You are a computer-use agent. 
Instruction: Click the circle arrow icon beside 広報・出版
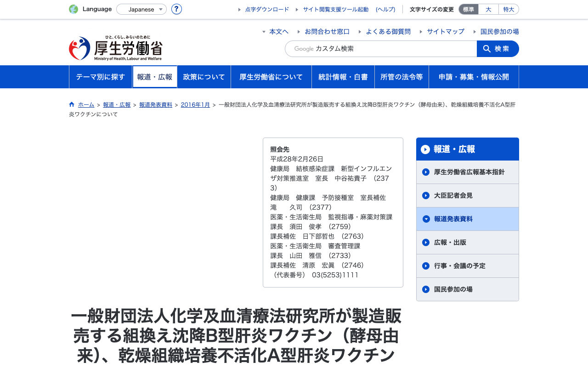[426, 242]
